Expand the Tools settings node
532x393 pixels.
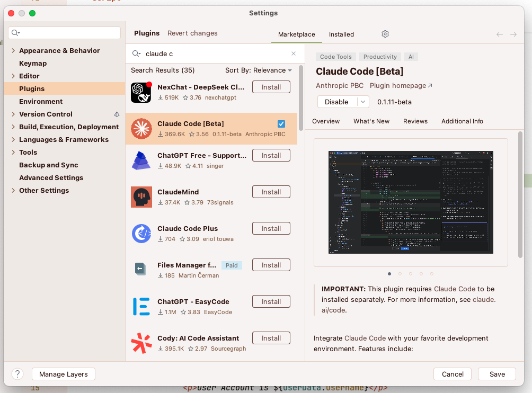(x=13, y=152)
